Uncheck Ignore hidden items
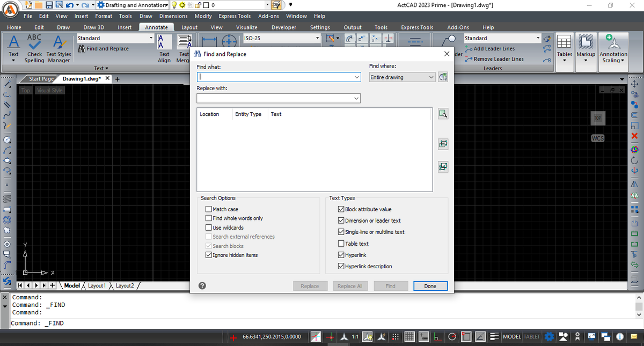 pyautogui.click(x=209, y=255)
